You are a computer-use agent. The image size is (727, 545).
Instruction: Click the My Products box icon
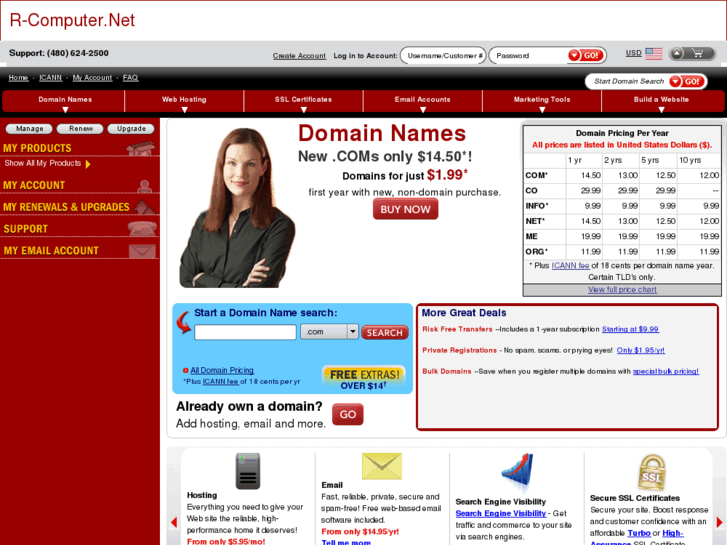(141, 148)
